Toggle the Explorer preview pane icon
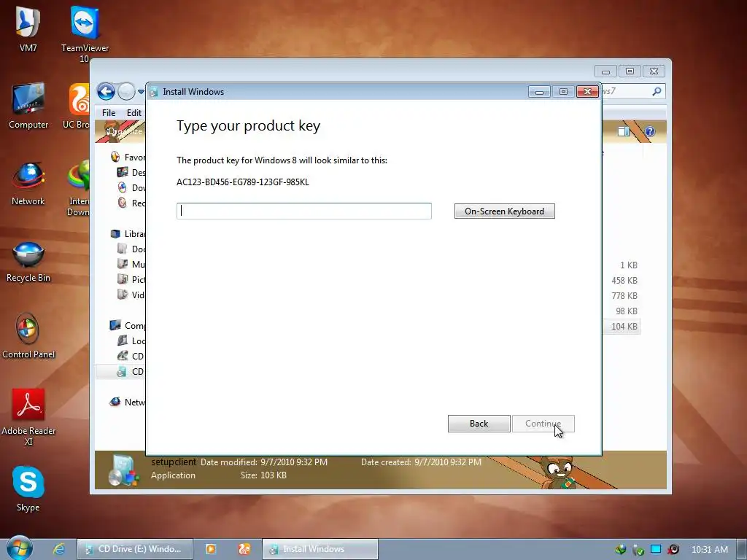The height and width of the screenshot is (560, 747). click(624, 131)
